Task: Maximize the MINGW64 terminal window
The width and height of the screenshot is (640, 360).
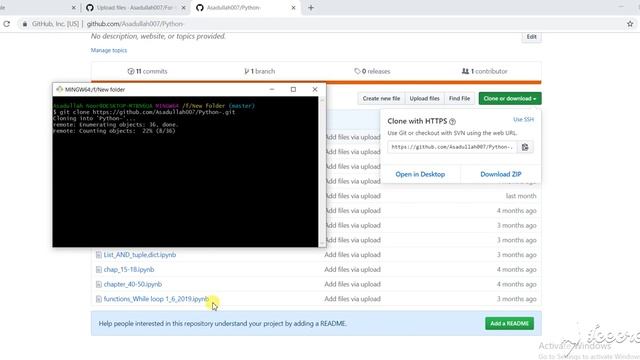Action: (293, 89)
